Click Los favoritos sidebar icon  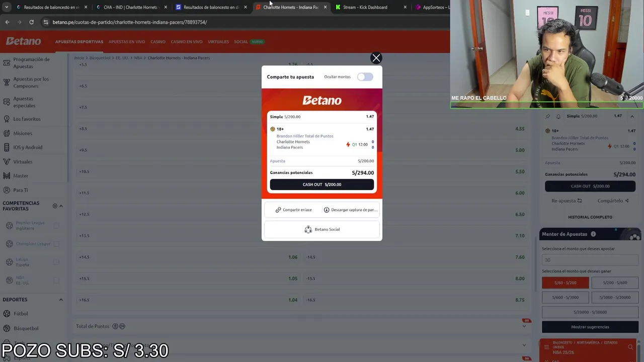tap(7, 119)
